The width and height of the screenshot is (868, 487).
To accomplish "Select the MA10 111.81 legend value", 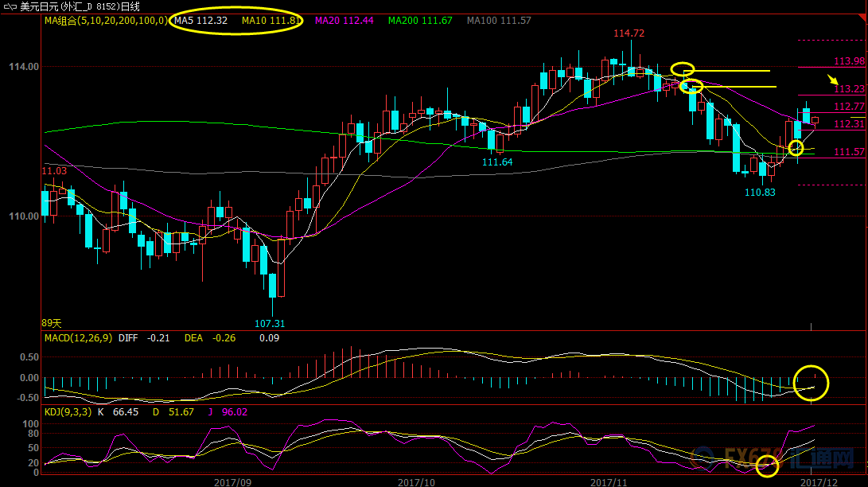I will pyautogui.click(x=271, y=21).
